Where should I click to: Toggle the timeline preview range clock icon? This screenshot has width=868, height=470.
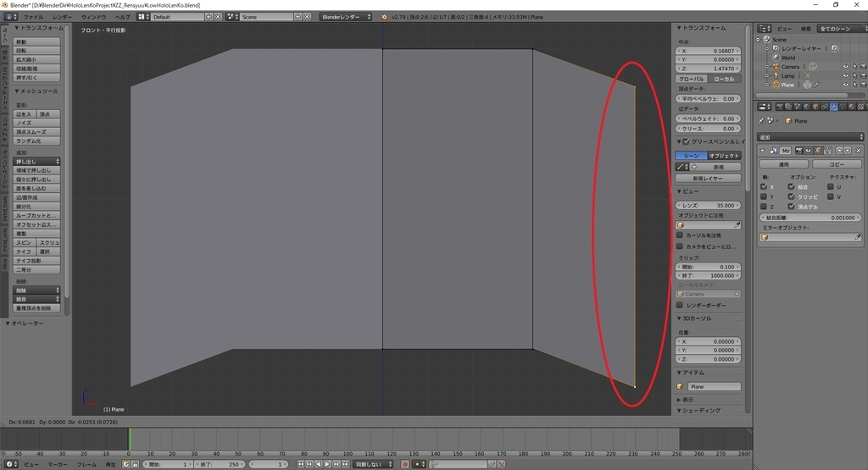click(125, 464)
